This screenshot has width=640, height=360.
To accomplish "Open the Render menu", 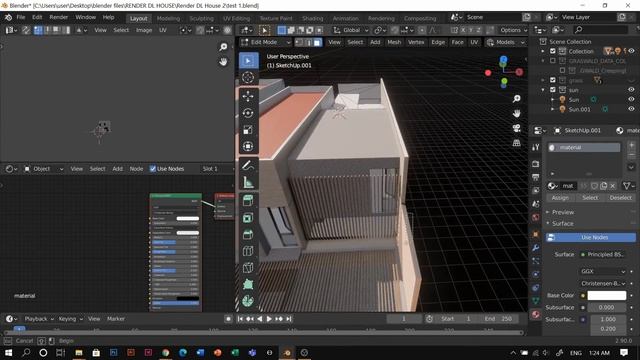I will 59,18.
